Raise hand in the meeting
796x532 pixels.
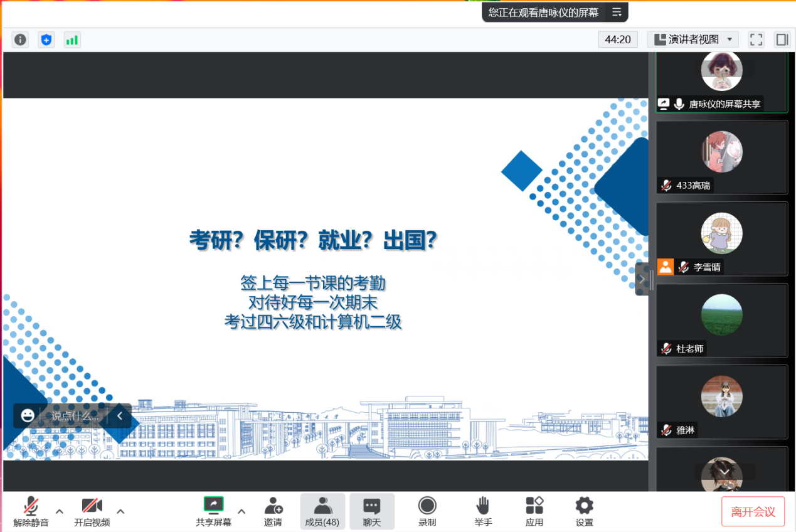(482, 511)
